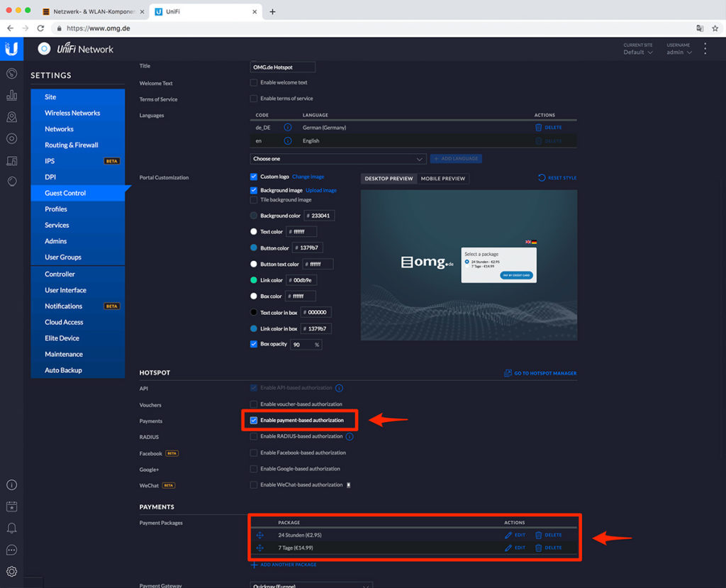
Task: Open the Dashboard from the left icon rail
Action: pos(11,74)
